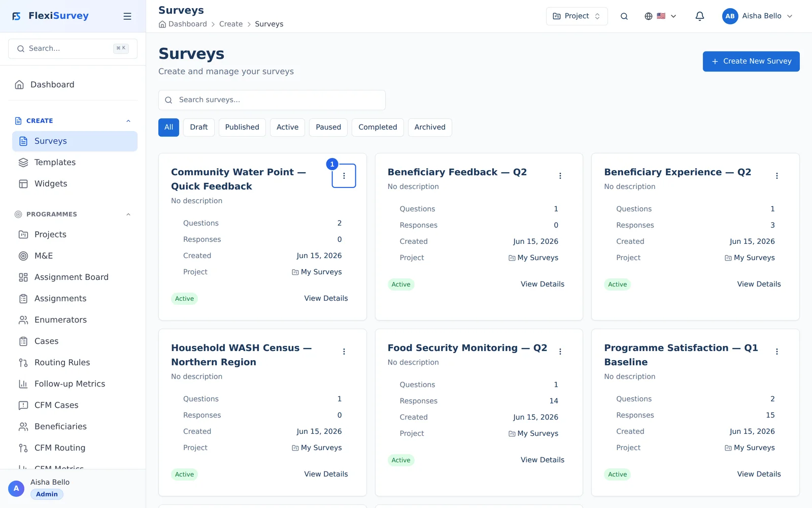The height and width of the screenshot is (508, 812).
Task: Click the Templates layers icon
Action: coord(23,163)
